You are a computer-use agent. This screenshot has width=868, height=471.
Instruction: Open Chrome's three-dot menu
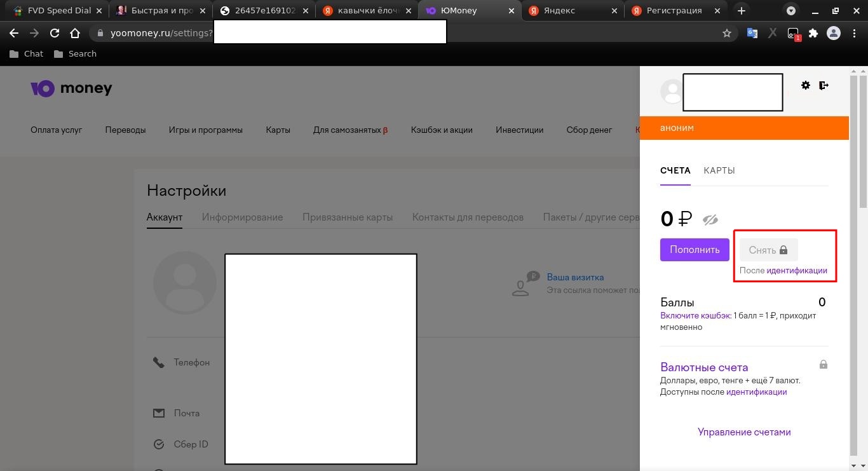(x=855, y=32)
